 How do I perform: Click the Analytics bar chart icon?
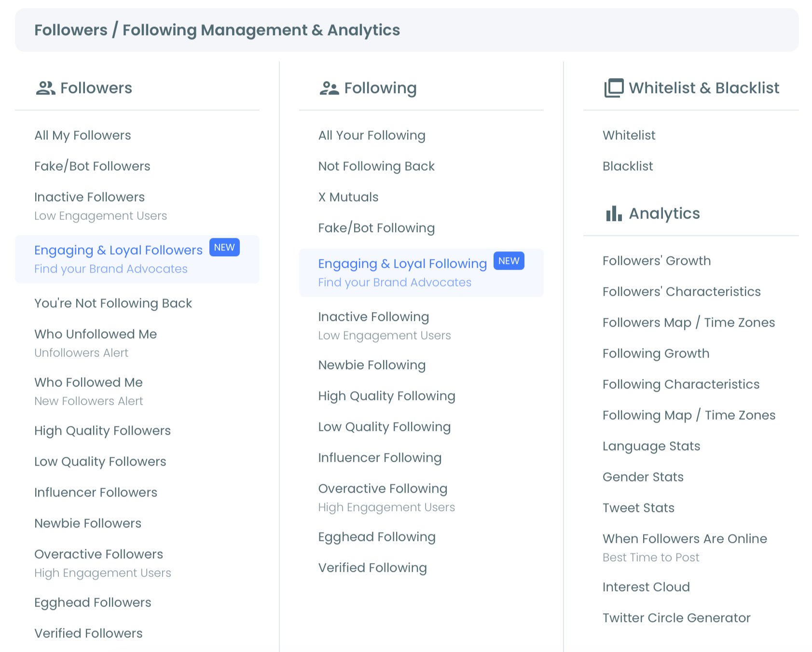[613, 214]
